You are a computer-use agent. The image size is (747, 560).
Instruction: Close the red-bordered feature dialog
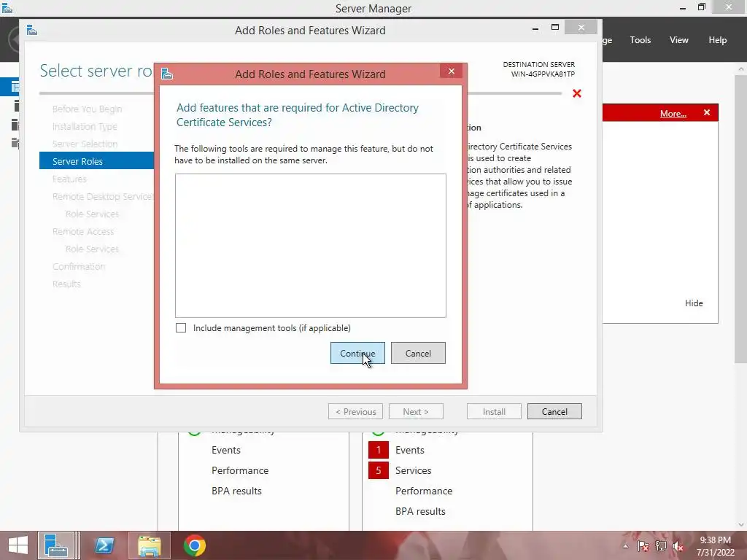click(451, 71)
